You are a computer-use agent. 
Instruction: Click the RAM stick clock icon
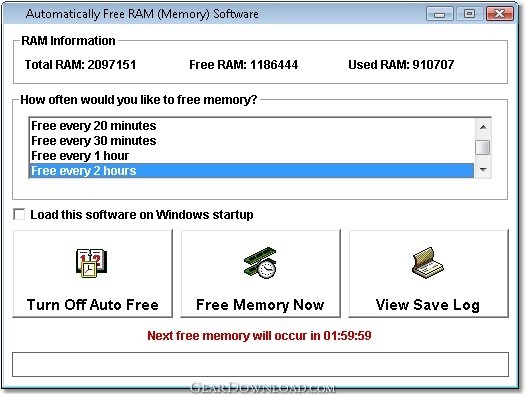[x=260, y=263]
